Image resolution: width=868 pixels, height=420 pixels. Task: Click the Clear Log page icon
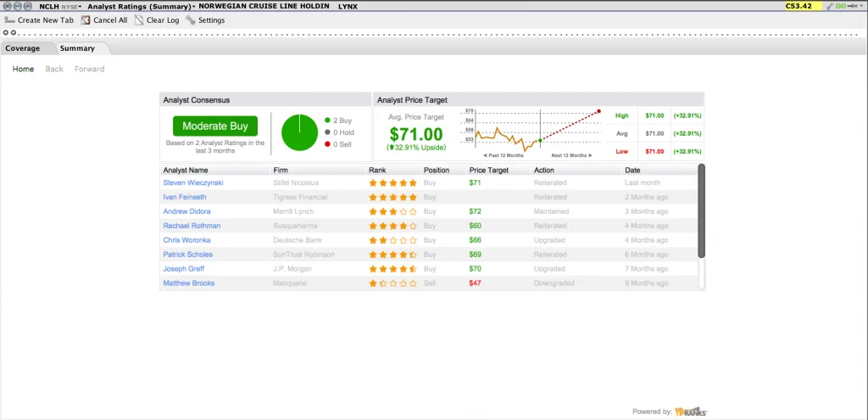pyautogui.click(x=139, y=20)
